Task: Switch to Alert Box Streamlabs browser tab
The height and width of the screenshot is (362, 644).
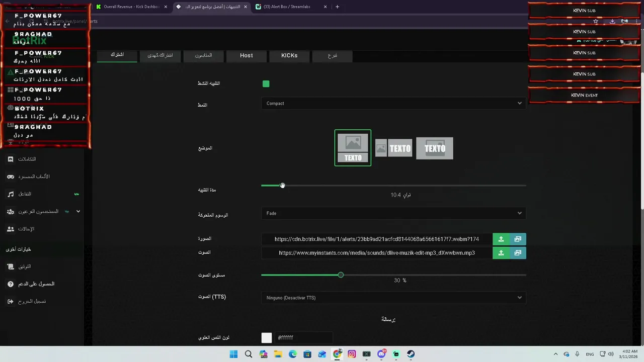Action: click(x=291, y=7)
